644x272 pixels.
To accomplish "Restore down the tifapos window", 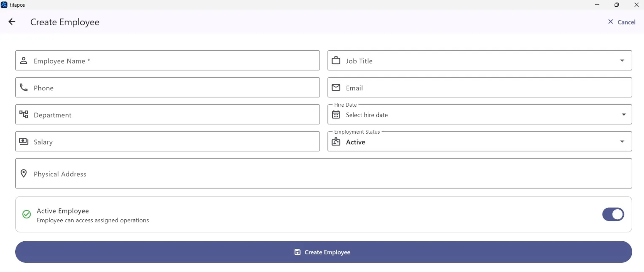I will [617, 5].
